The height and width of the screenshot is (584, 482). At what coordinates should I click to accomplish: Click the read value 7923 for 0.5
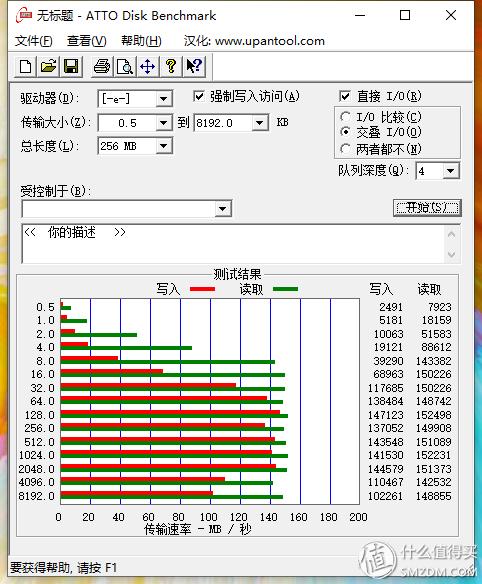440,307
